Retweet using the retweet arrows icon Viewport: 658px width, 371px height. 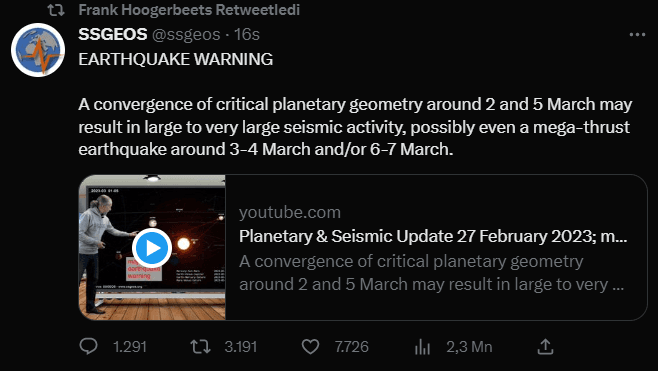(x=200, y=347)
